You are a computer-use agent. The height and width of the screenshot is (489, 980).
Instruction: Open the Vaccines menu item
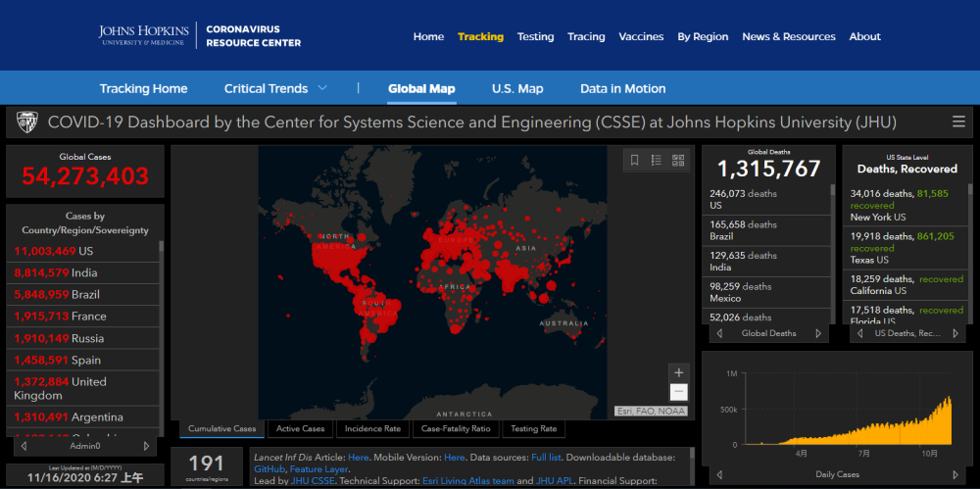(641, 36)
